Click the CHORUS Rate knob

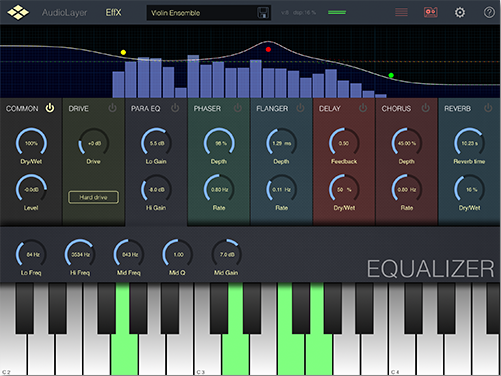point(407,189)
